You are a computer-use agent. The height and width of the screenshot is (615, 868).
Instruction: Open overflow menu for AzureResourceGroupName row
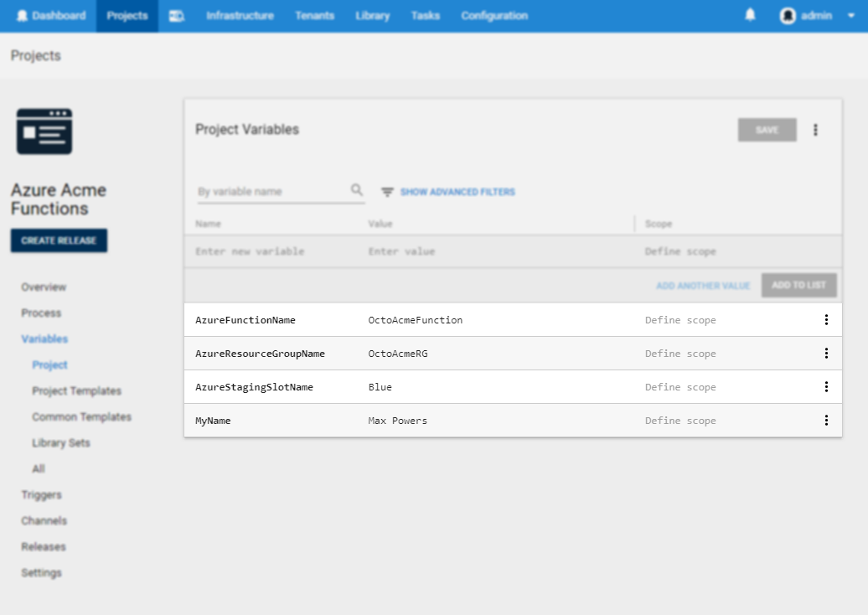(x=826, y=354)
